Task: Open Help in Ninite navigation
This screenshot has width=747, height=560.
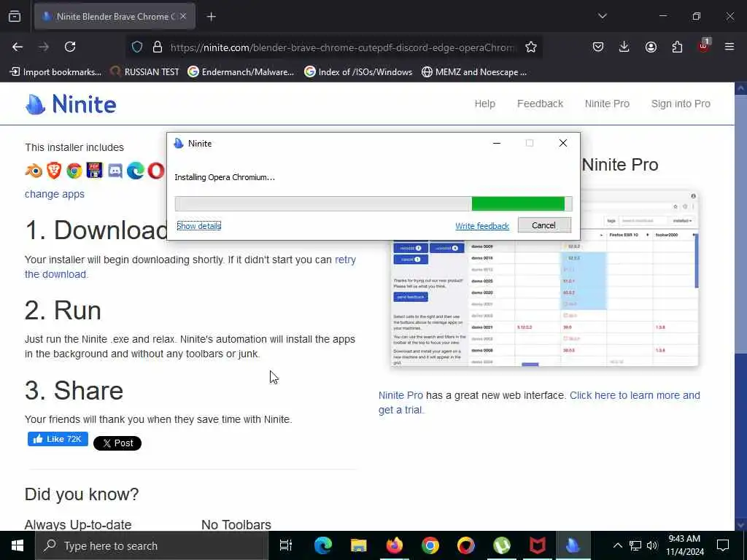Action: [484, 104]
